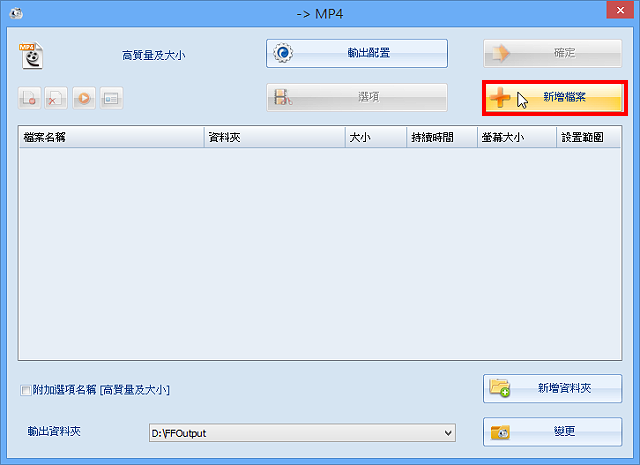Click the clear list toolbar icon
The height and width of the screenshot is (465, 640).
[x=56, y=98]
